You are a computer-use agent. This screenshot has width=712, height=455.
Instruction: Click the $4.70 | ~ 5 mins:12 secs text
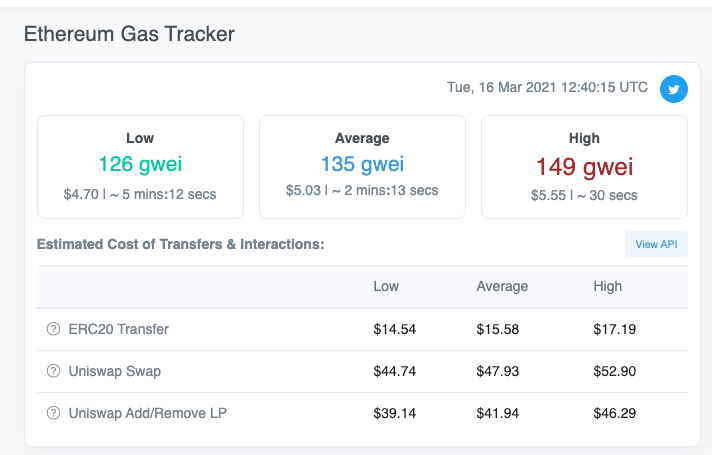click(140, 194)
